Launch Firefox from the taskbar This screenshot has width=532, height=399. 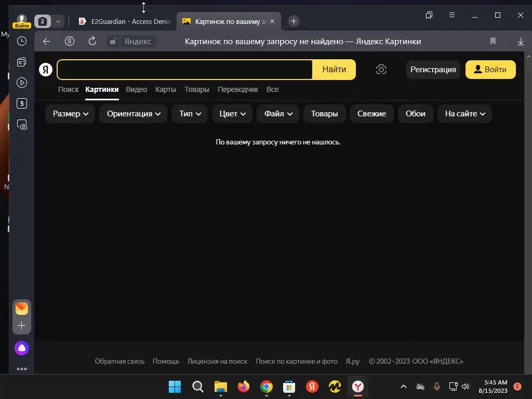(x=244, y=387)
